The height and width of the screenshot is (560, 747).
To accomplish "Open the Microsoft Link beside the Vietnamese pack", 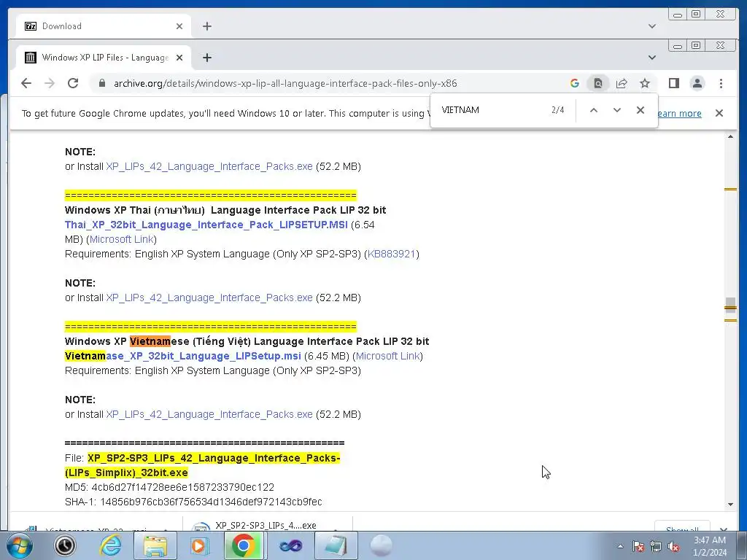I will tap(388, 356).
